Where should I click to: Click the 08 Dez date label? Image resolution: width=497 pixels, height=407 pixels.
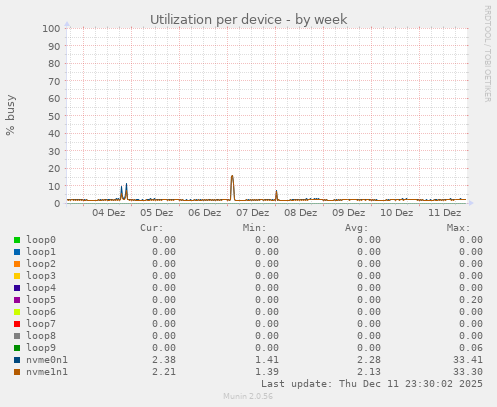pos(301,213)
